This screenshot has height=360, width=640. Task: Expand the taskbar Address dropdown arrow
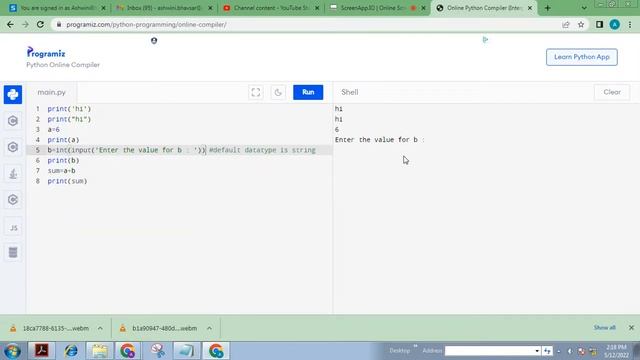(537, 351)
